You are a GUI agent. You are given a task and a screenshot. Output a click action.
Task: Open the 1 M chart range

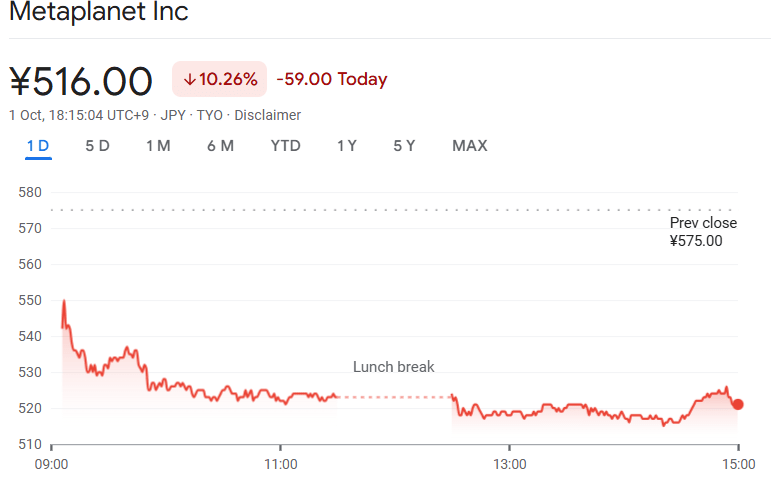tap(158, 146)
